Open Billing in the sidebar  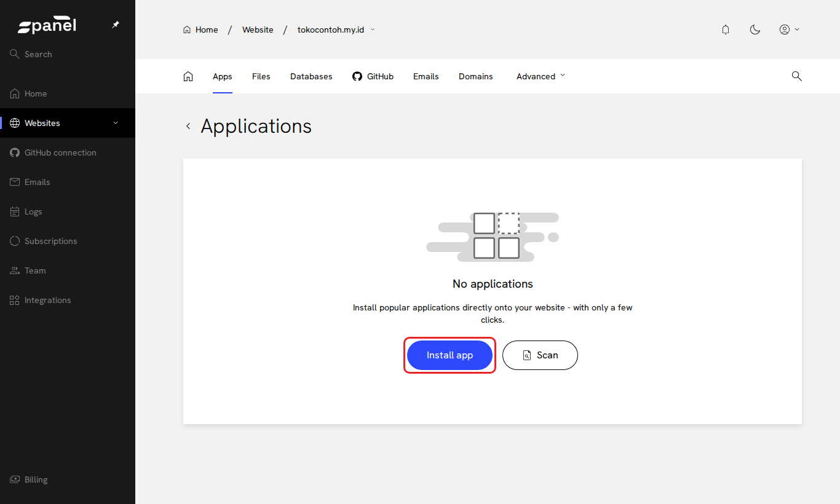point(68,479)
